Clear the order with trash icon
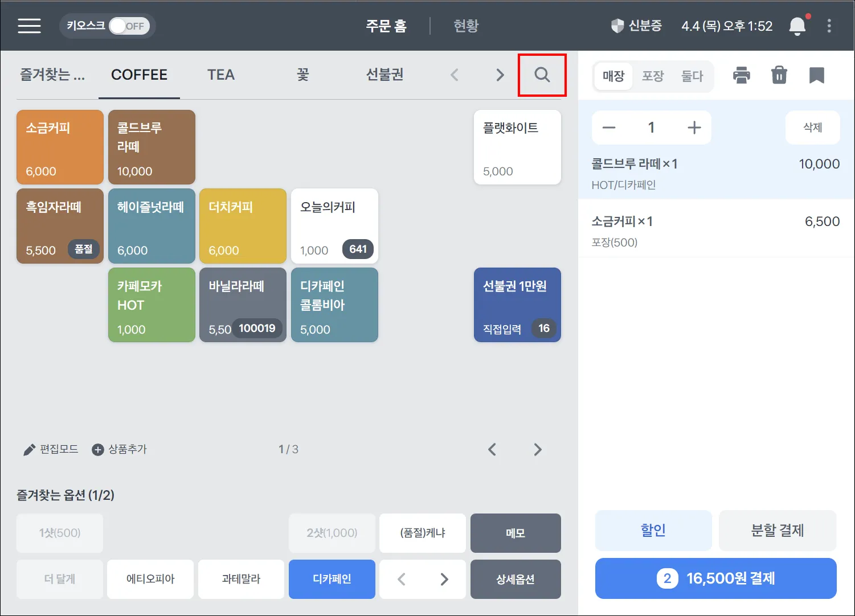This screenshot has height=616, width=855. pos(779,75)
